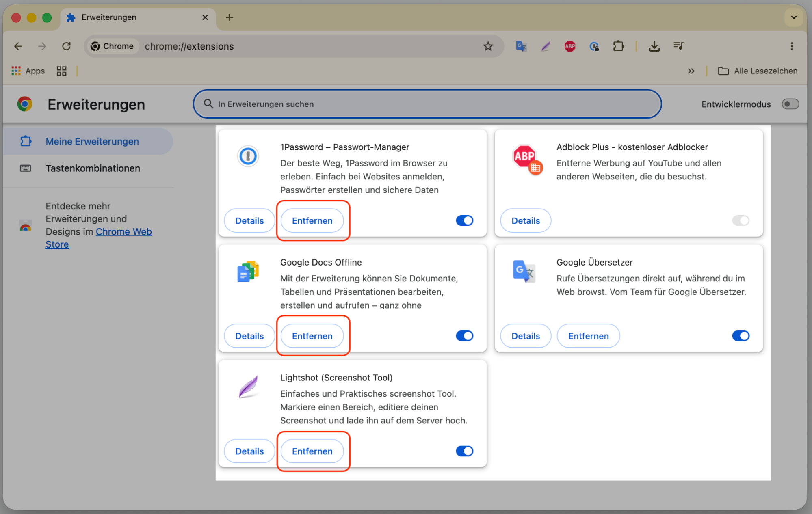This screenshot has width=812, height=514.
Task: Bookmark this page with star icon
Action: pyautogui.click(x=488, y=46)
